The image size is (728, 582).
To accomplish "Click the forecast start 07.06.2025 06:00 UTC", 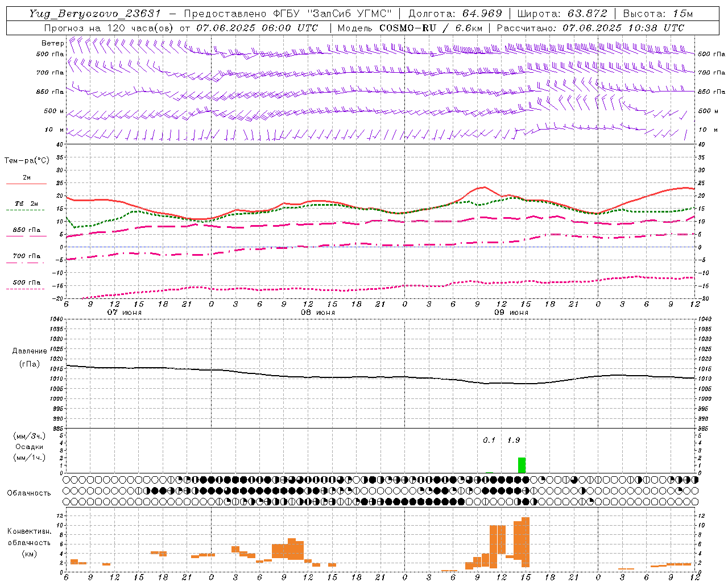I will [x=257, y=28].
